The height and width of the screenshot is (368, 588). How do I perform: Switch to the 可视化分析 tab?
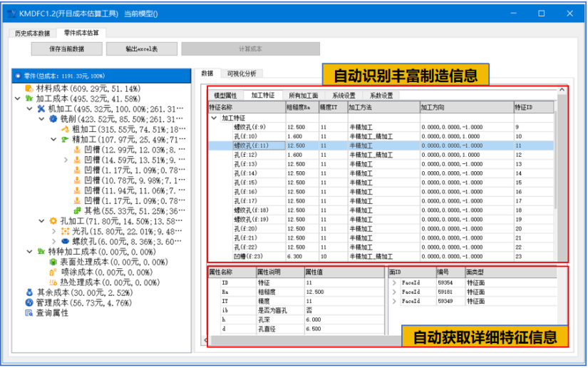click(x=242, y=73)
